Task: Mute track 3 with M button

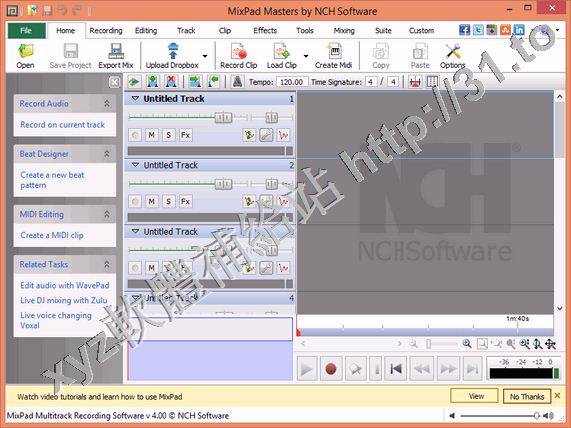Action: (151, 268)
